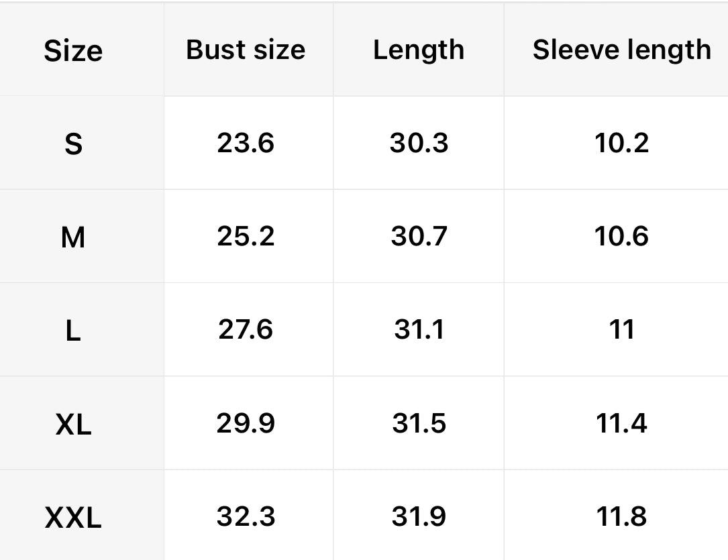Viewport: 728px width, 560px height.
Task: Select the M size row label
Action: pos(73,237)
